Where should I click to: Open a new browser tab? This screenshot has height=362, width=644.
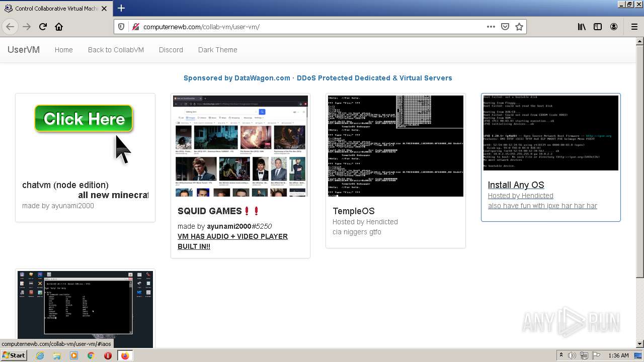121,8
